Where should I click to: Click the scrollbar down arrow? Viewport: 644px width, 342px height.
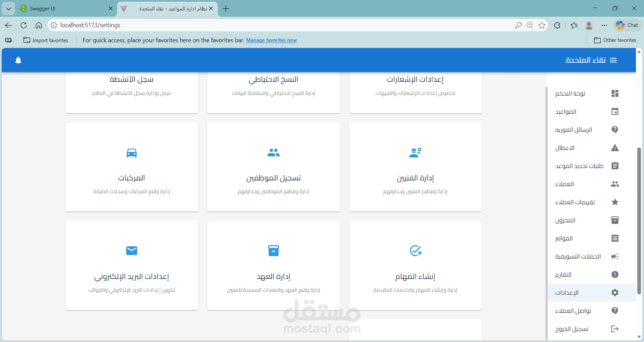(639, 337)
